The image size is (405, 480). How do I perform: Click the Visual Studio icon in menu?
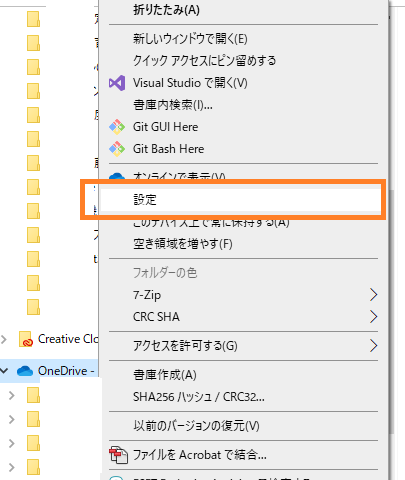[x=117, y=83]
